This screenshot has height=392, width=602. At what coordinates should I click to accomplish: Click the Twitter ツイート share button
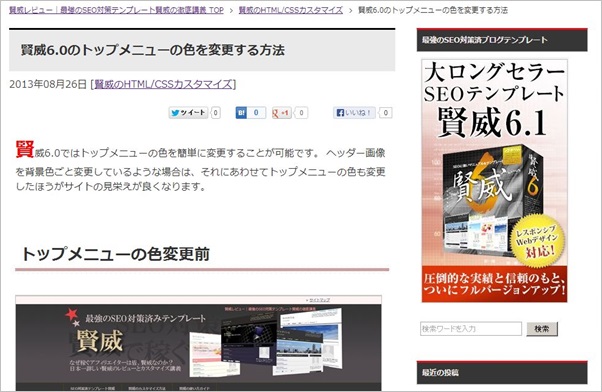pos(188,113)
